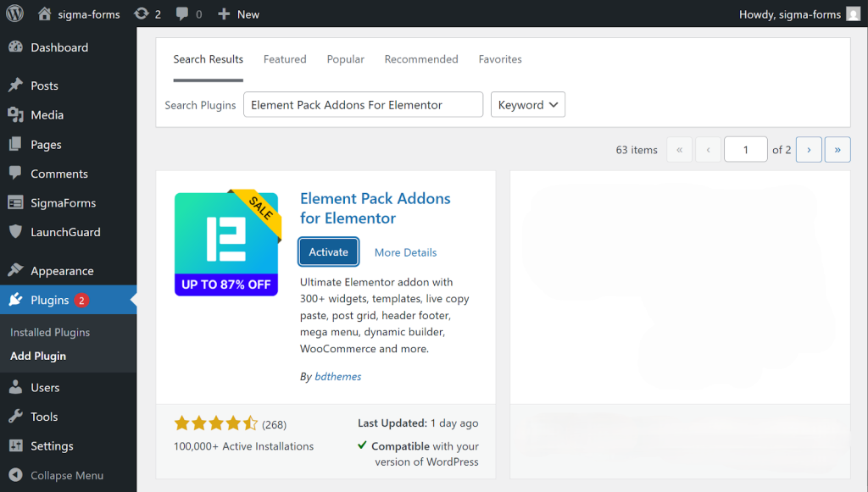Activate the Element Pack Addons plugin
This screenshot has height=492, width=868.
(x=328, y=252)
